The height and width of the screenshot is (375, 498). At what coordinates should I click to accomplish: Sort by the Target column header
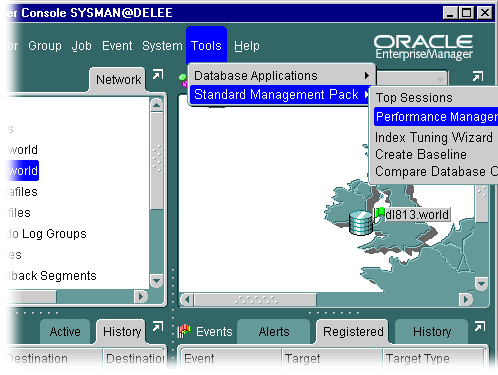tap(333, 359)
